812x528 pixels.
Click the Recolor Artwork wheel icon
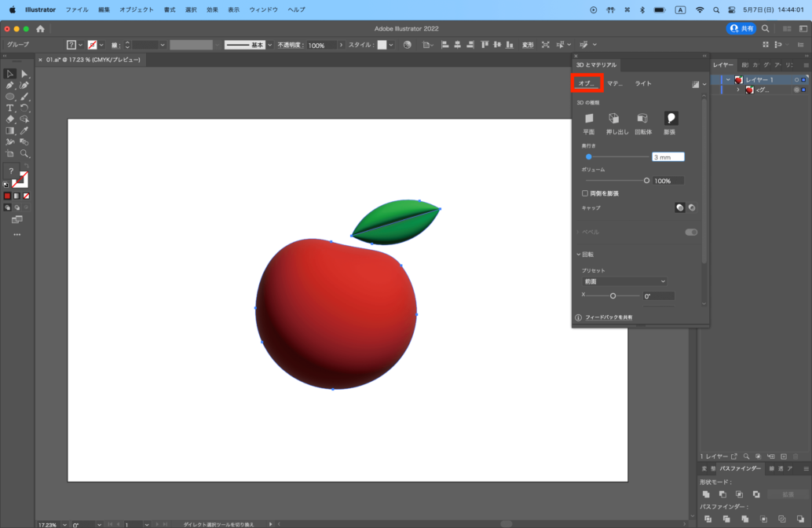pos(408,45)
